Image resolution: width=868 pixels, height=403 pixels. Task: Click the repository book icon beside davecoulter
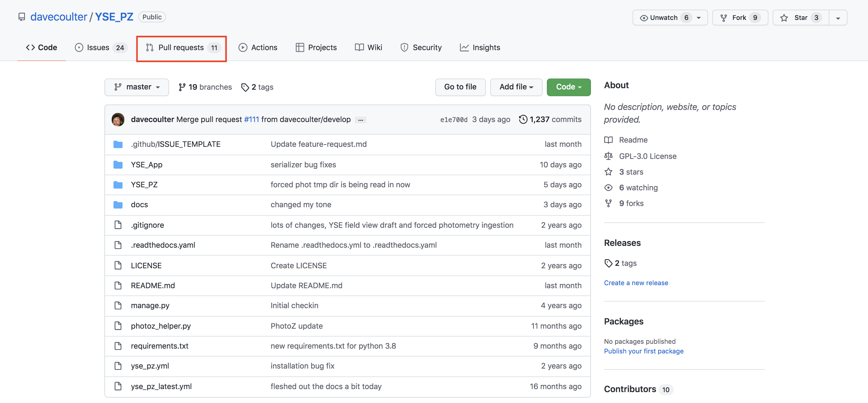pos(21,17)
